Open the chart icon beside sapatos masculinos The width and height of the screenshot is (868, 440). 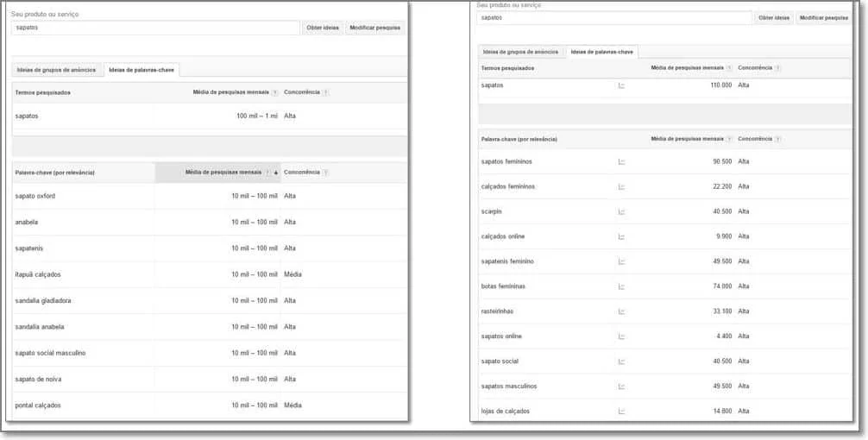pyautogui.click(x=621, y=387)
